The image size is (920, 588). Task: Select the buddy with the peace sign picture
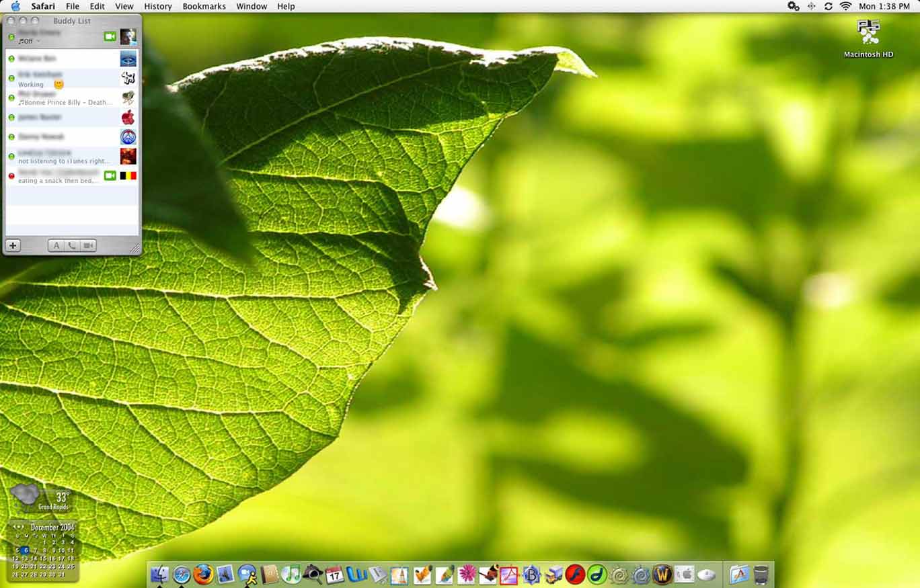(73, 136)
